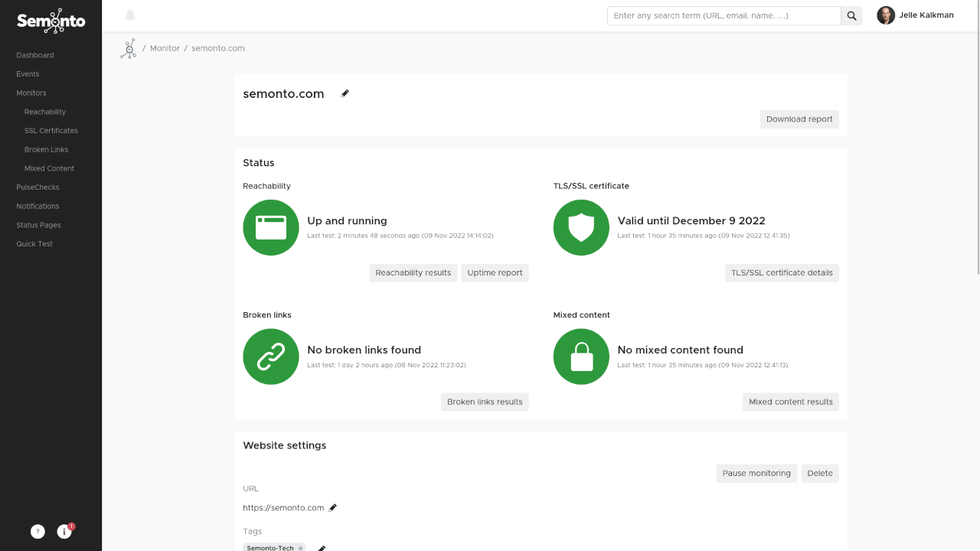
Task: Click the Semonto logo
Action: pos(51,21)
